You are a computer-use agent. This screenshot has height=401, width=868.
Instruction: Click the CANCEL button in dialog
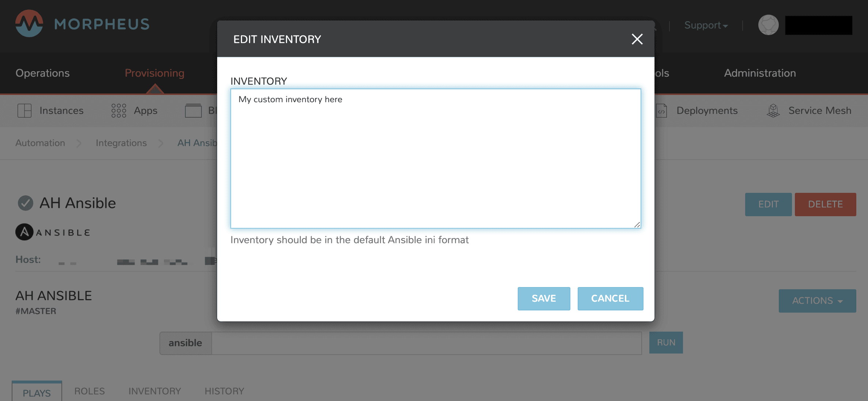pyautogui.click(x=610, y=299)
